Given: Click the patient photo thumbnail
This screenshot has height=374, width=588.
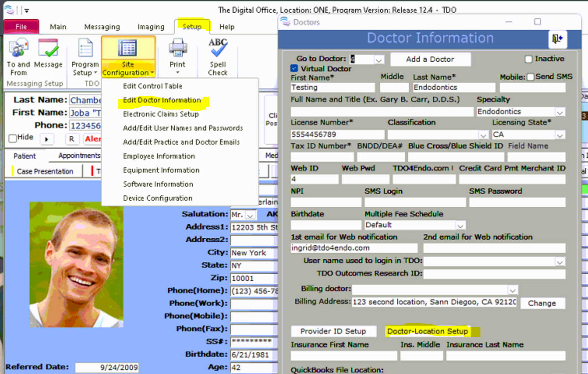Looking at the screenshot, I should (x=76, y=264).
